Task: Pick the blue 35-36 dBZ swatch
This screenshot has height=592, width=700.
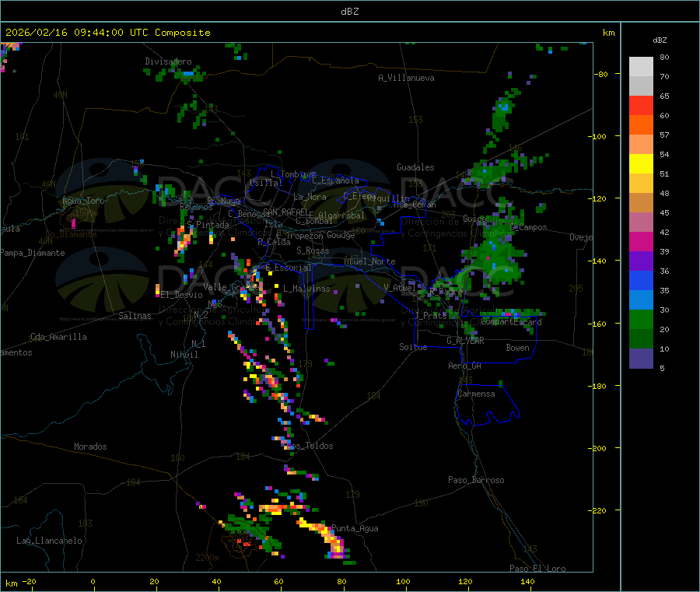Action: 641,280
